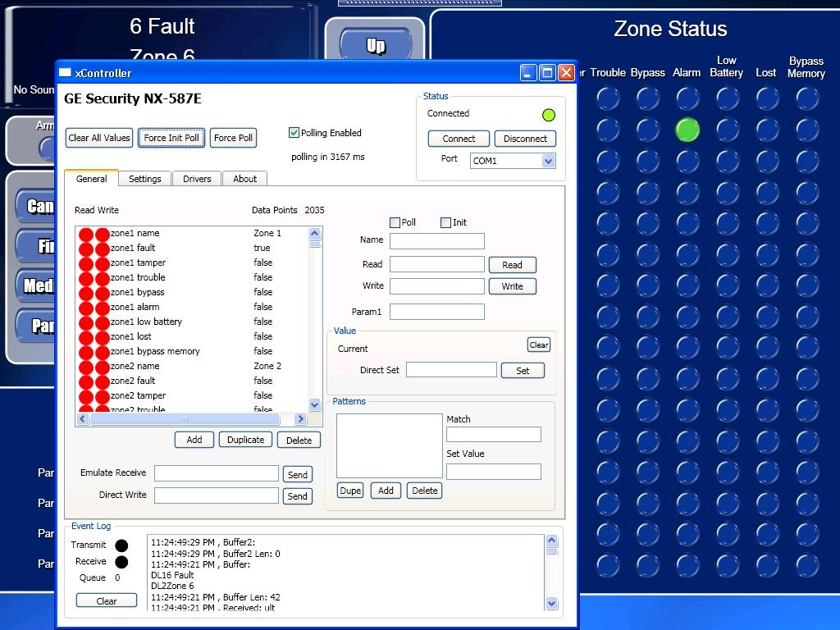840x630 pixels.
Task: Click the Clear All Values button
Action: tap(99, 138)
